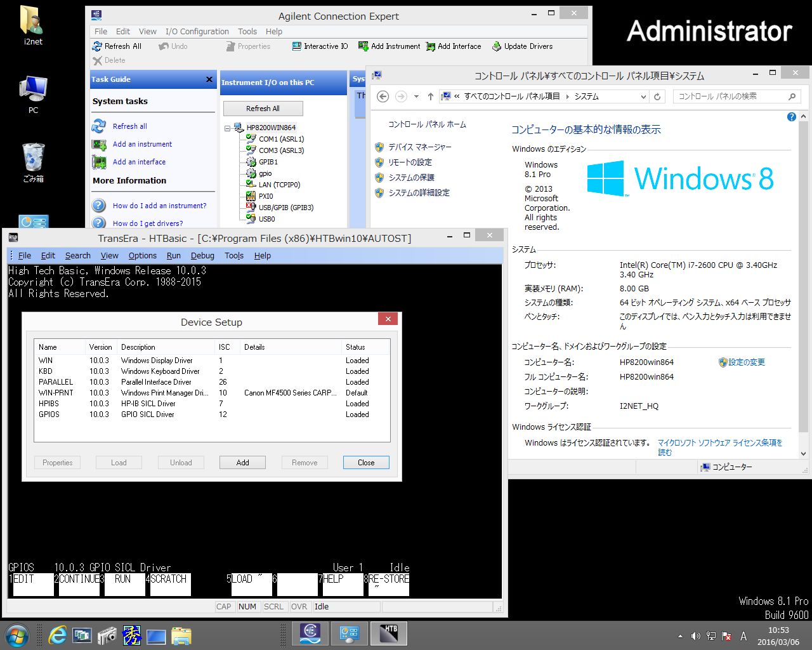Open the Run menu in HTBasic

coord(174,255)
